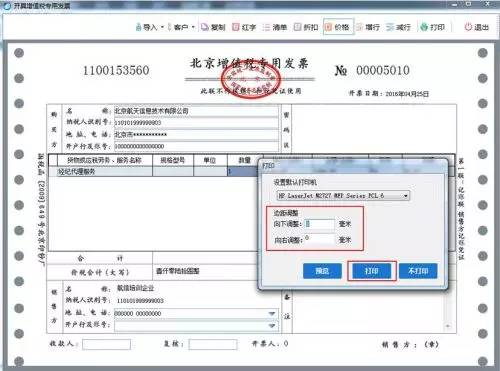Click the 预览 (Preview) button
The height and width of the screenshot is (371, 500).
point(322,271)
